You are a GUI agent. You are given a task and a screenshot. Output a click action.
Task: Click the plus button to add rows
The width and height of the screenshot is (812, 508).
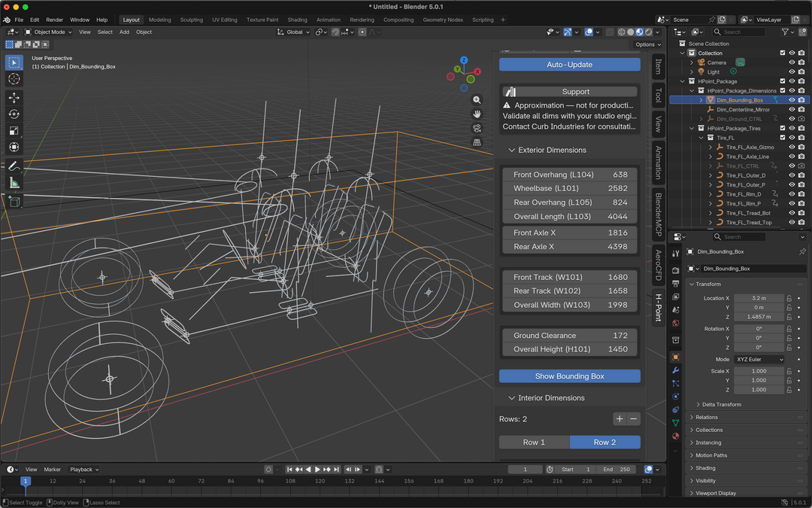tap(620, 419)
